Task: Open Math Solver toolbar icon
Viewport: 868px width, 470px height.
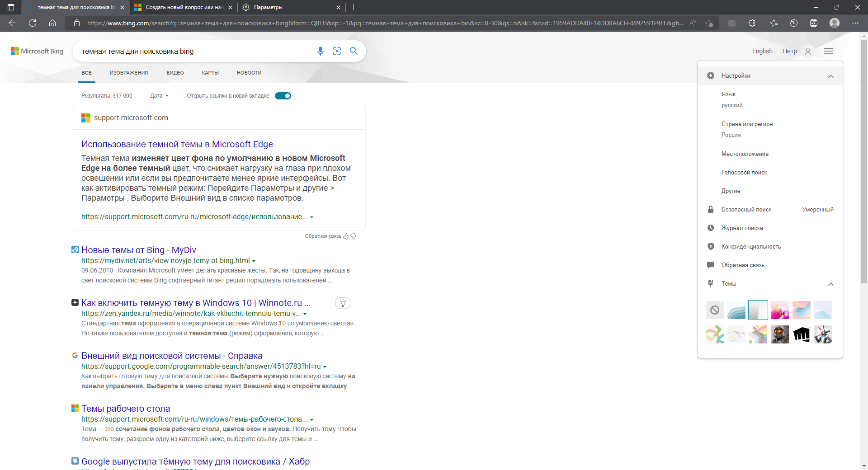Action: point(814,23)
